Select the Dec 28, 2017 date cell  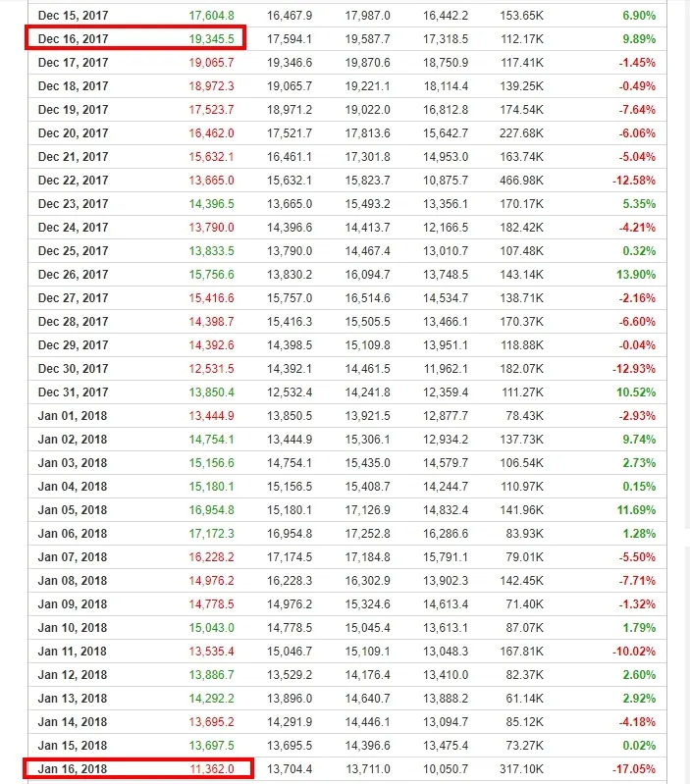(73, 322)
